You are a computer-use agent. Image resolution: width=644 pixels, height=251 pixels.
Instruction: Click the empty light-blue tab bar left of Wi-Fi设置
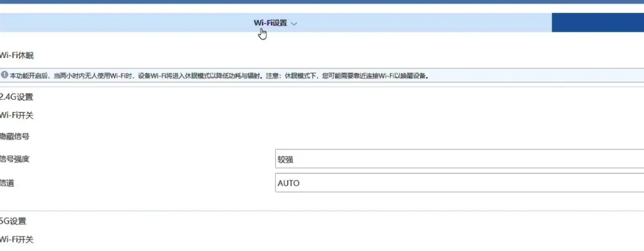122,23
